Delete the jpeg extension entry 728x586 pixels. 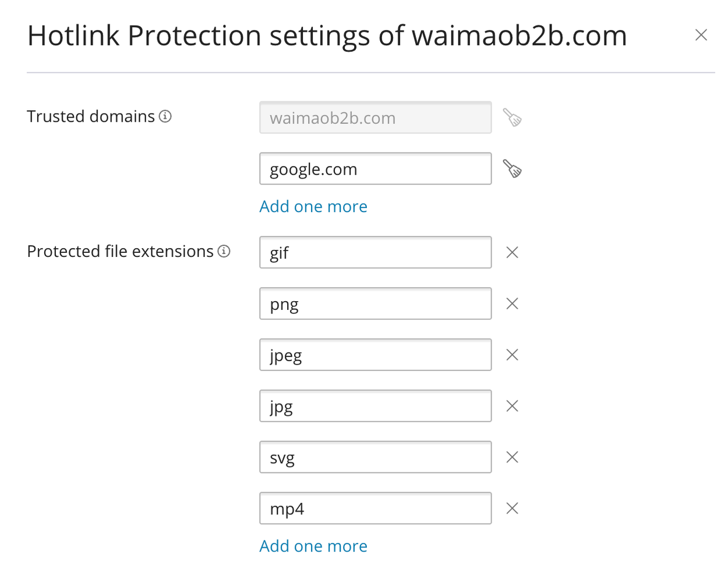[512, 355]
